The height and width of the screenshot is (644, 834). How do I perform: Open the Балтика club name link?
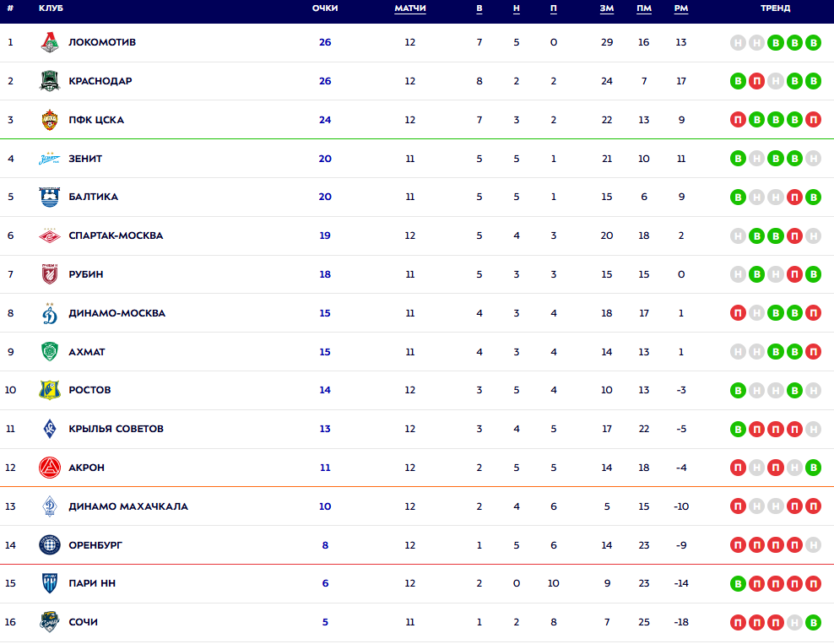(93, 197)
